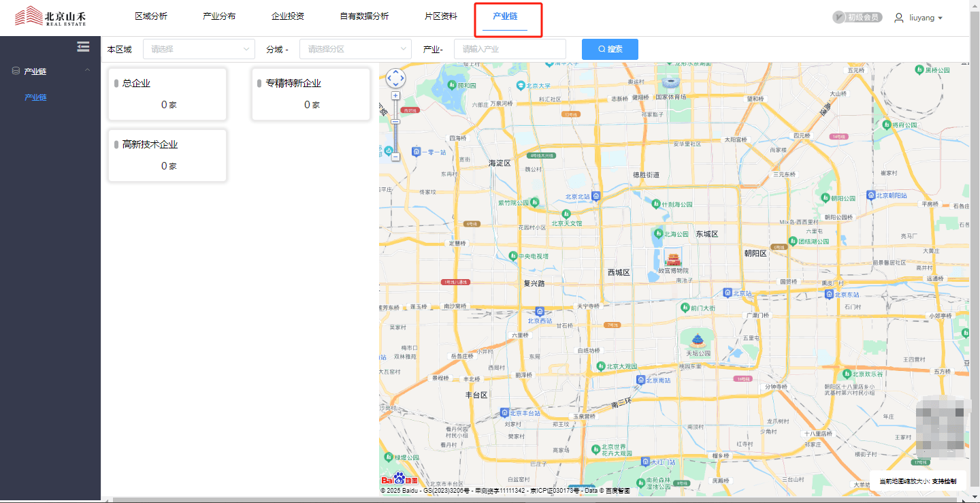
Task: Click the 北京天文馆 marker on map
Action: pos(566,215)
